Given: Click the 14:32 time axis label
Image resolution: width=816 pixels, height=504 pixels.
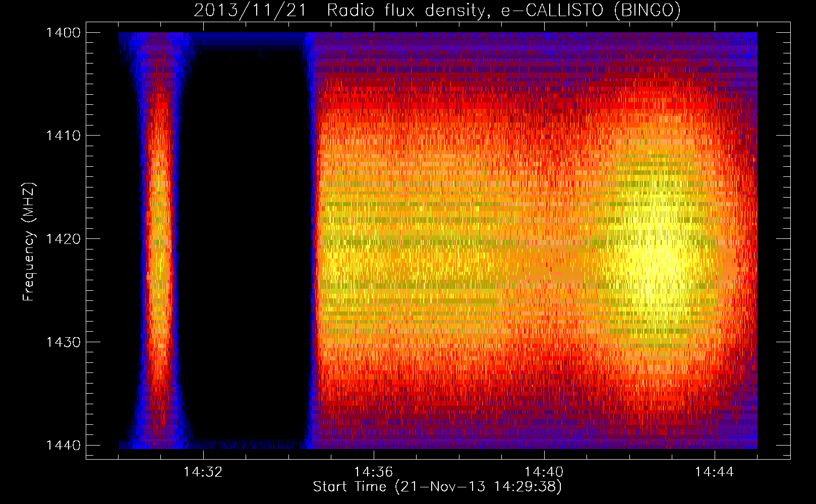Looking at the screenshot, I should [x=203, y=472].
